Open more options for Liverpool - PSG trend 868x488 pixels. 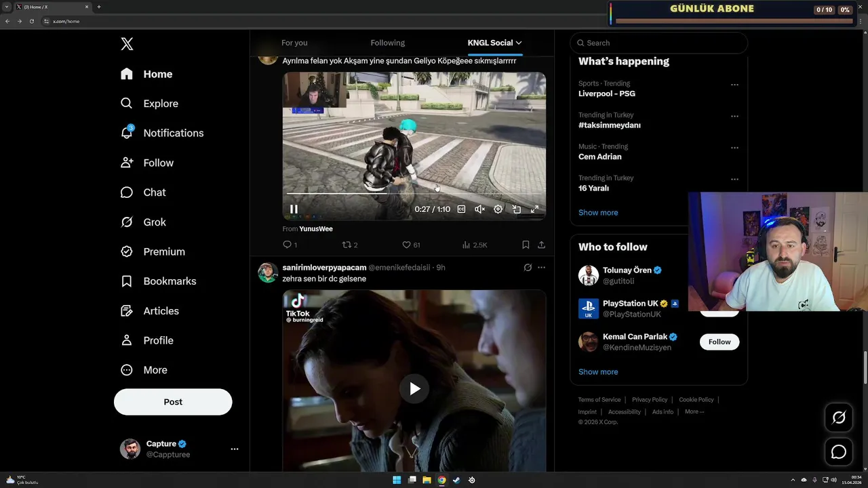pyautogui.click(x=734, y=85)
